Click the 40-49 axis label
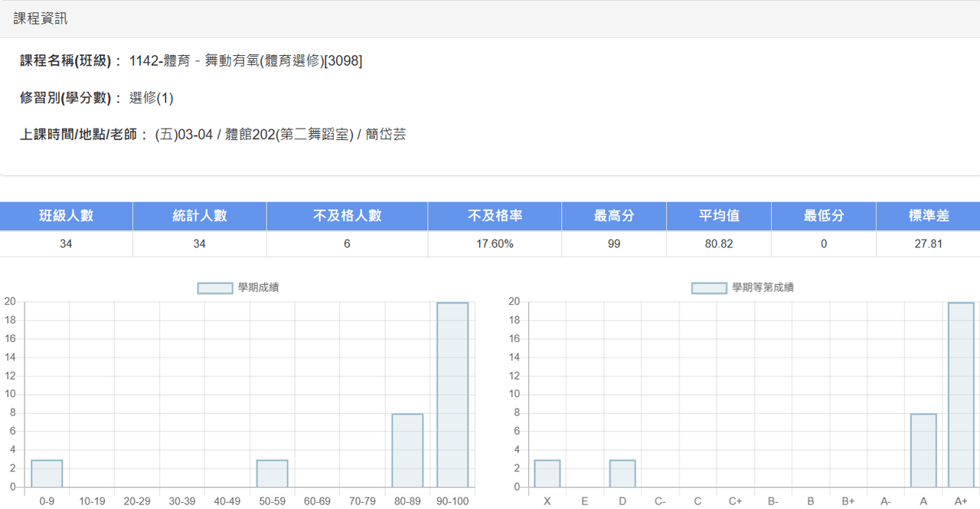 click(227, 501)
